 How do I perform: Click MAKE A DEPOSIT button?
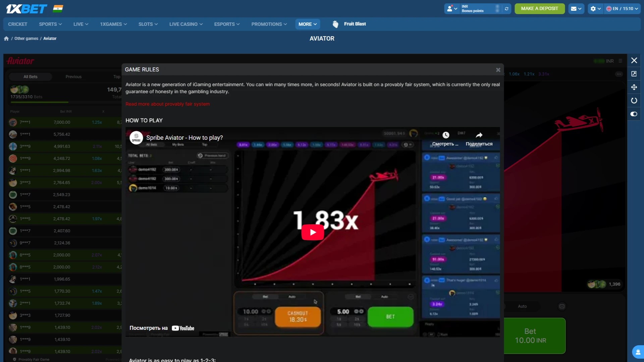pos(539,9)
